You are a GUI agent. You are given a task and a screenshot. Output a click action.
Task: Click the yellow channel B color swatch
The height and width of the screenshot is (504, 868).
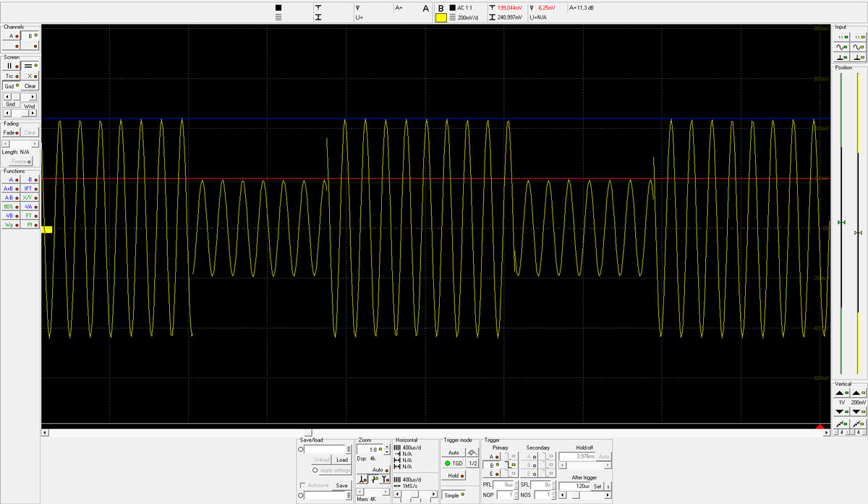[x=441, y=17]
